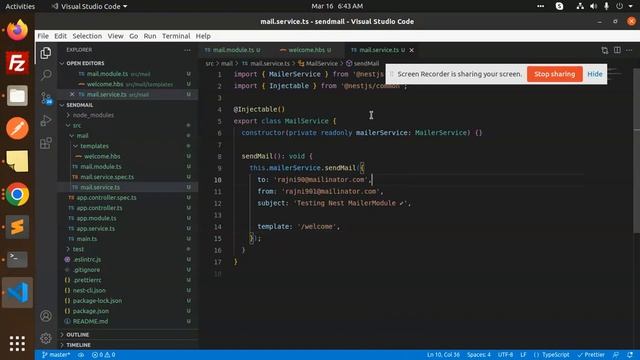This screenshot has width=640, height=360.
Task: Click the master branch status item
Action: coord(56,355)
